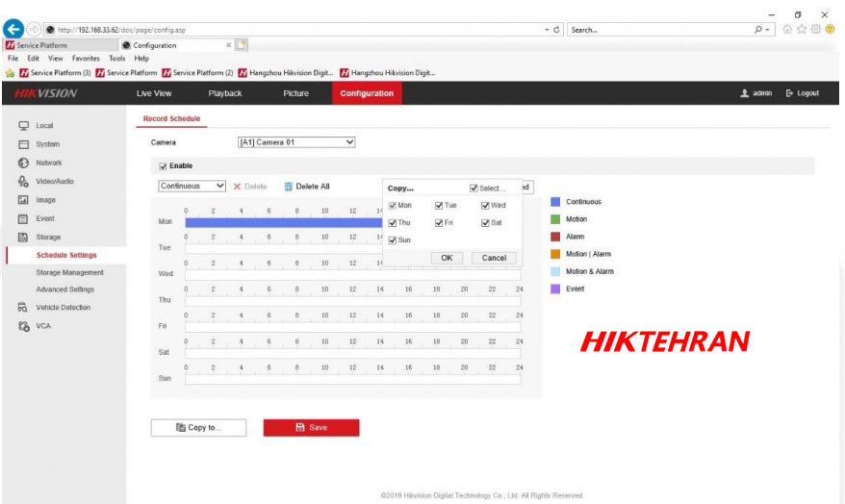Open Service Platform (3) bookmark
Image resolution: width=845 pixels, height=504 pixels.
pyautogui.click(x=55, y=73)
